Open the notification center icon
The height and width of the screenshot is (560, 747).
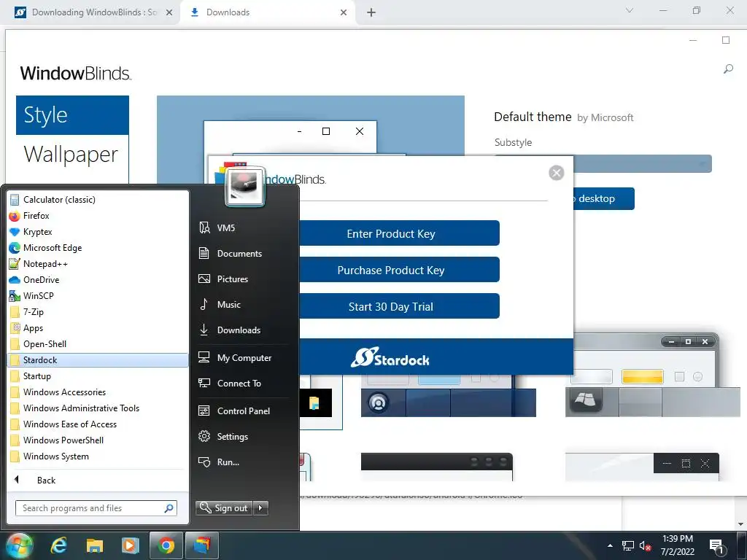(x=717, y=546)
